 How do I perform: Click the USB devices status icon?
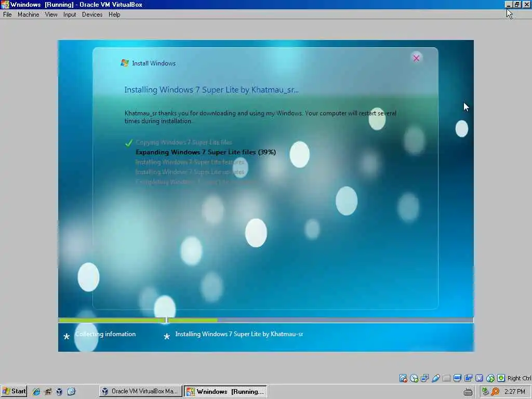pyautogui.click(x=436, y=378)
